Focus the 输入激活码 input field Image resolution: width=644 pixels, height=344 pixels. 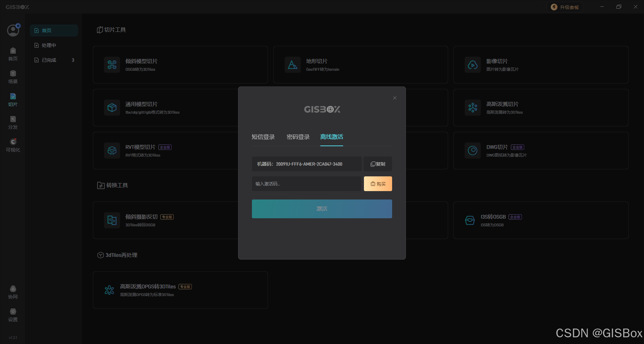click(307, 184)
